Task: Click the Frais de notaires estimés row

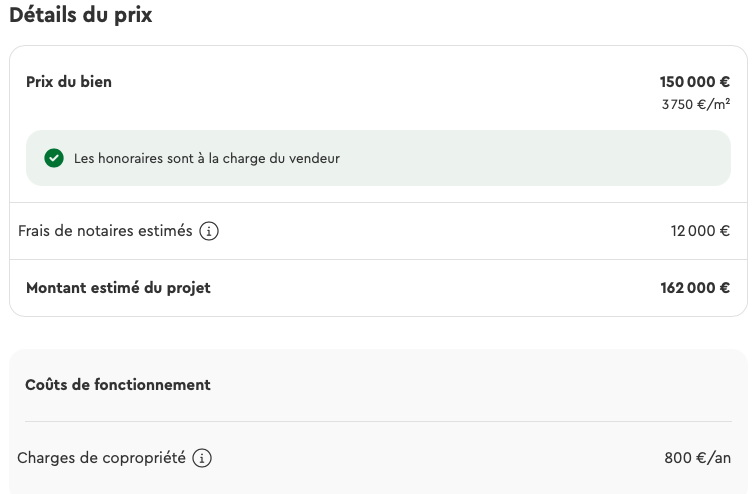Action: [378, 231]
